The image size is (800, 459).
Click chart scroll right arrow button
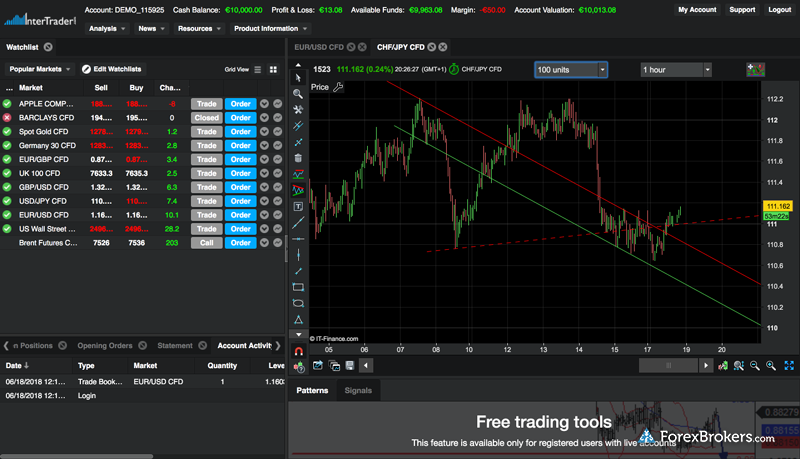pos(706,365)
